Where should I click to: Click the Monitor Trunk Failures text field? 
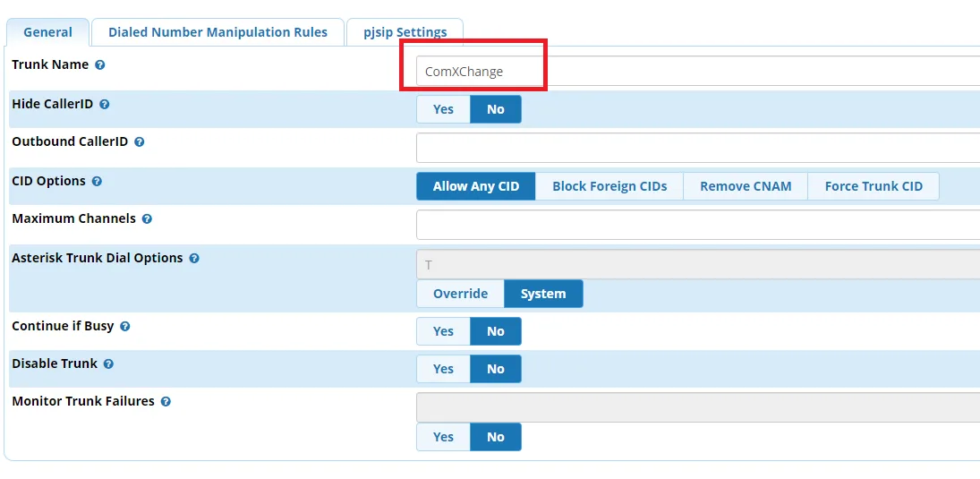[x=698, y=407]
